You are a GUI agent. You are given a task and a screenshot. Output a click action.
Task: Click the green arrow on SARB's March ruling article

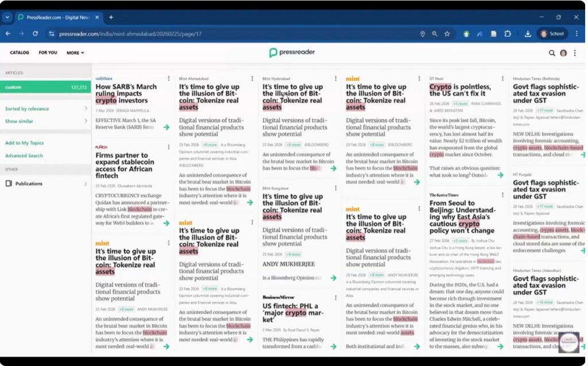(166, 127)
